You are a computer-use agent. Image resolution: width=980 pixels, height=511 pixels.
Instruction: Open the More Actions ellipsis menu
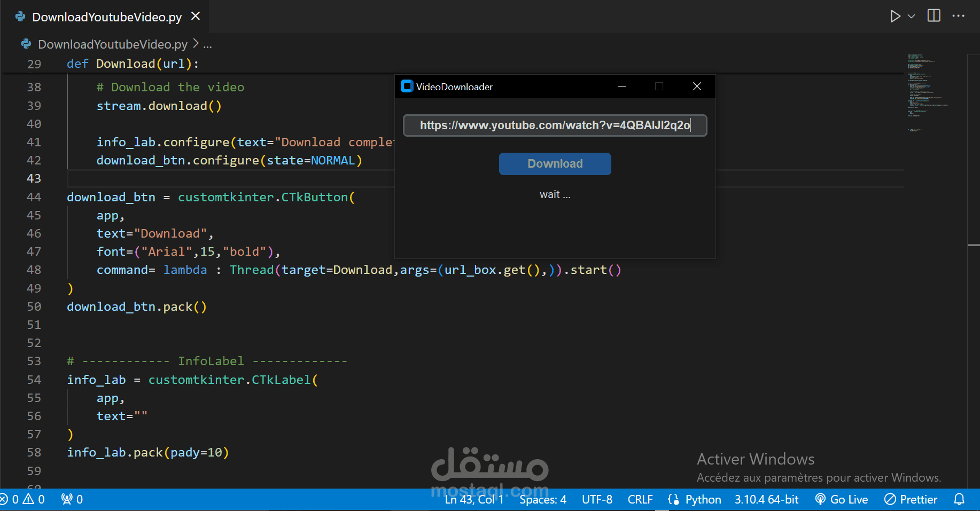[959, 16]
